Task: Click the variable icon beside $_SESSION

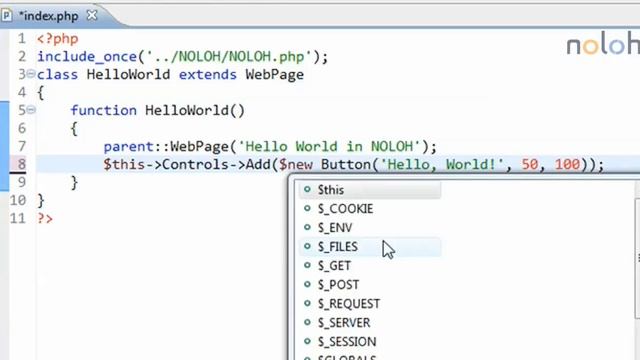Action: pos(307,341)
